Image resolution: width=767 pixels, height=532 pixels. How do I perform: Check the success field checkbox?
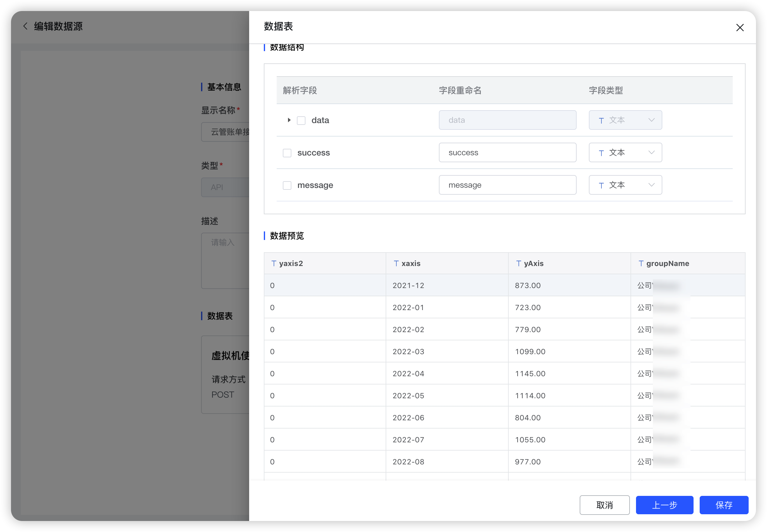(287, 153)
